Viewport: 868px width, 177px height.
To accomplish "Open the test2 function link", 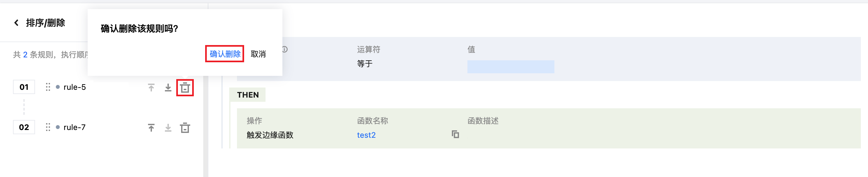I will point(366,135).
